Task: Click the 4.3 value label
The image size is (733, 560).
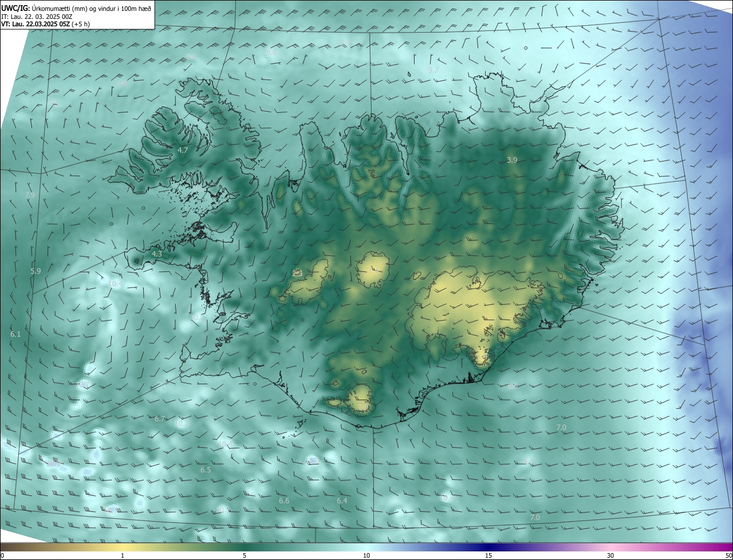Action: tap(157, 254)
